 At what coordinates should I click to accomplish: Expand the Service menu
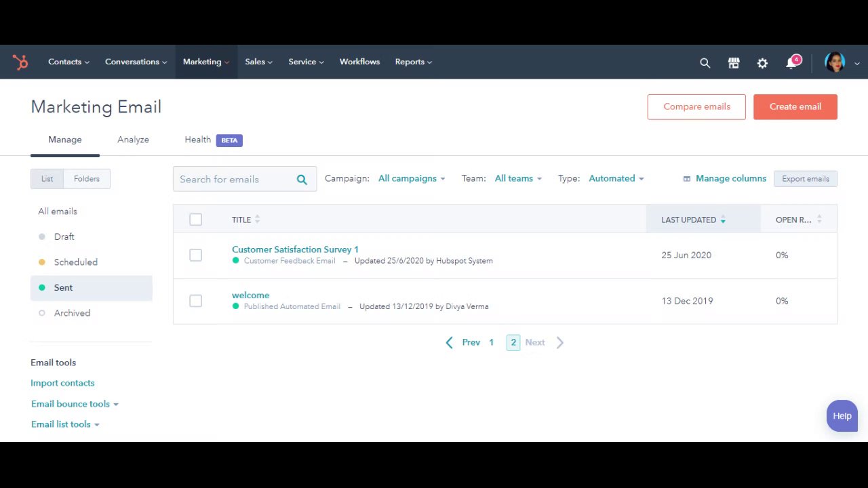(x=306, y=62)
